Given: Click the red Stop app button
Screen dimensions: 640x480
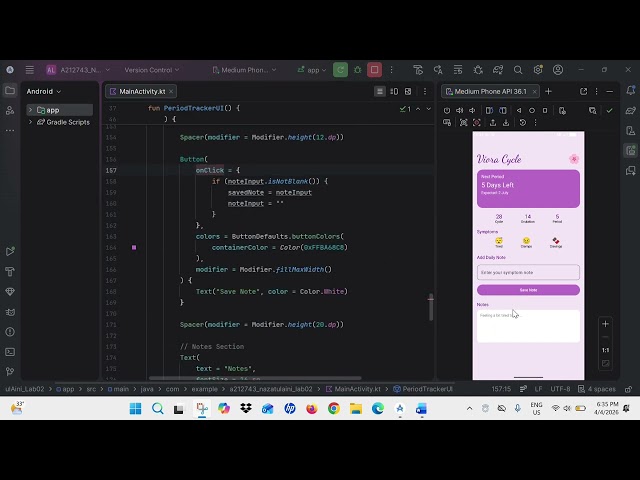Looking at the screenshot, I should pos(375,70).
